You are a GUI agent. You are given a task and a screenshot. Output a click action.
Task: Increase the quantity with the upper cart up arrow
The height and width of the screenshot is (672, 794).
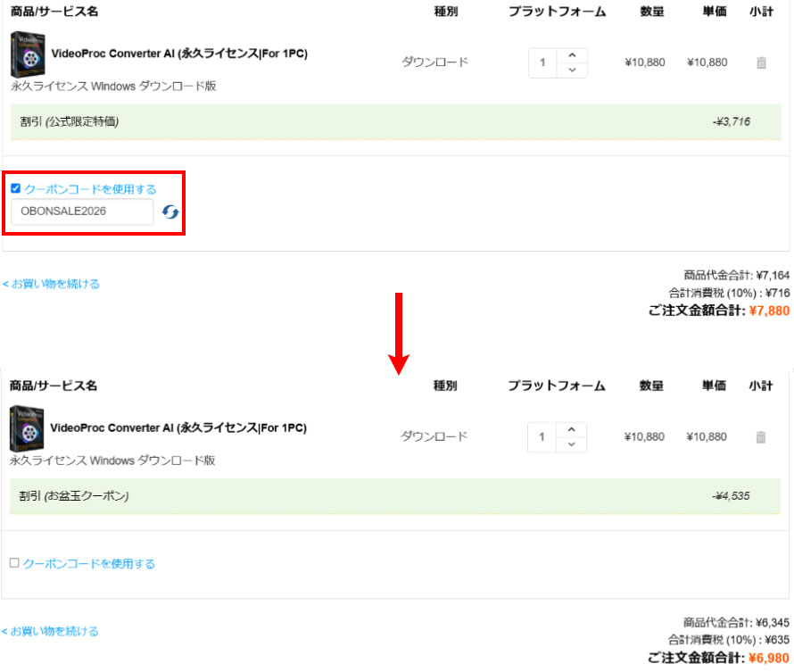point(572,55)
